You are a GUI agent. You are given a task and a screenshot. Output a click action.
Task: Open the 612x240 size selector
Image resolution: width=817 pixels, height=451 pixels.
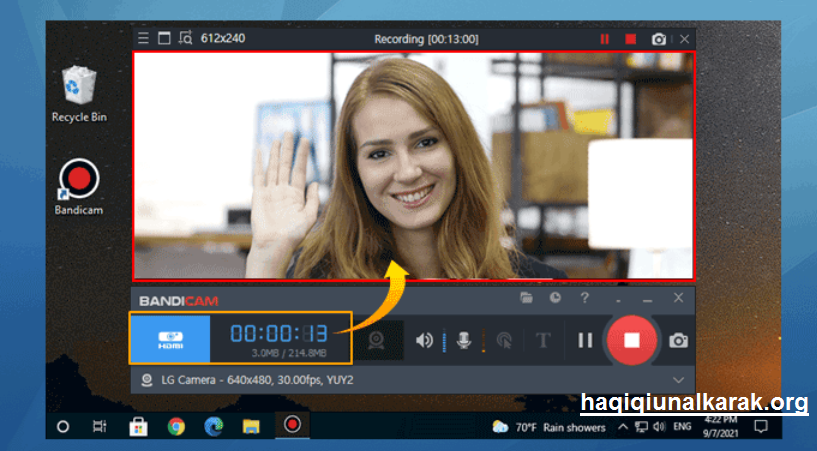click(x=223, y=38)
